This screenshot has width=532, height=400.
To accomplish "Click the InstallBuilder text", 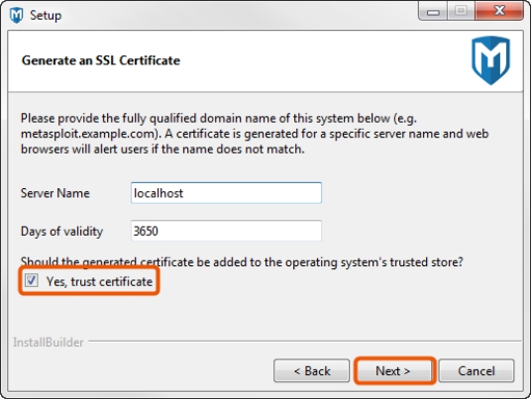I will pyautogui.click(x=49, y=343).
